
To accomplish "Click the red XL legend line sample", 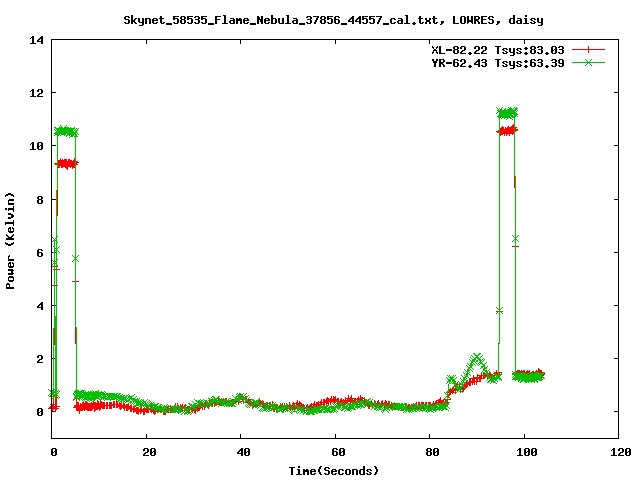I will (588, 50).
